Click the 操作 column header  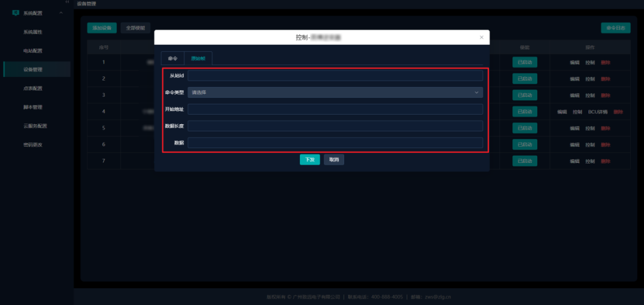[590, 47]
